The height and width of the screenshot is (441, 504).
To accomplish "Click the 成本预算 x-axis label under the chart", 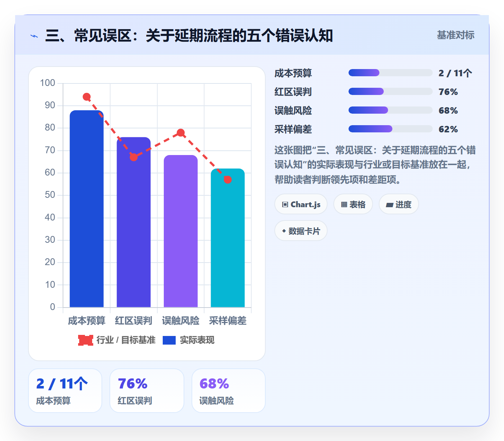I will 86,320.
